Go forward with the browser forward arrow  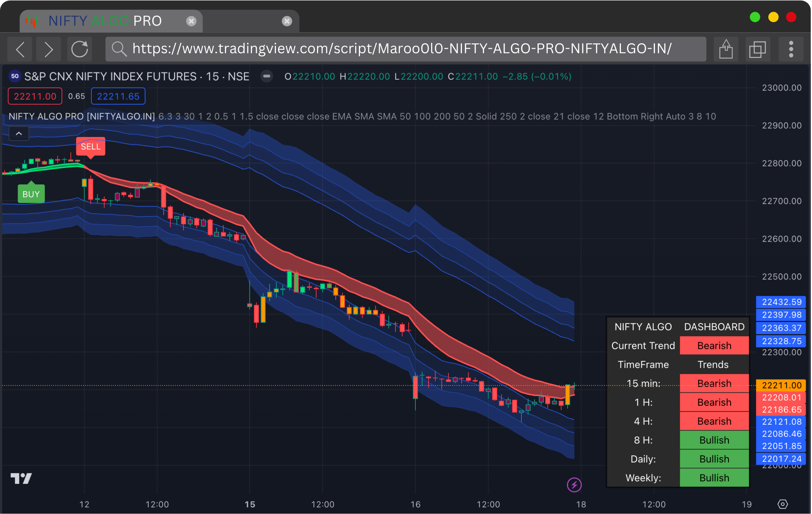[x=48, y=49]
